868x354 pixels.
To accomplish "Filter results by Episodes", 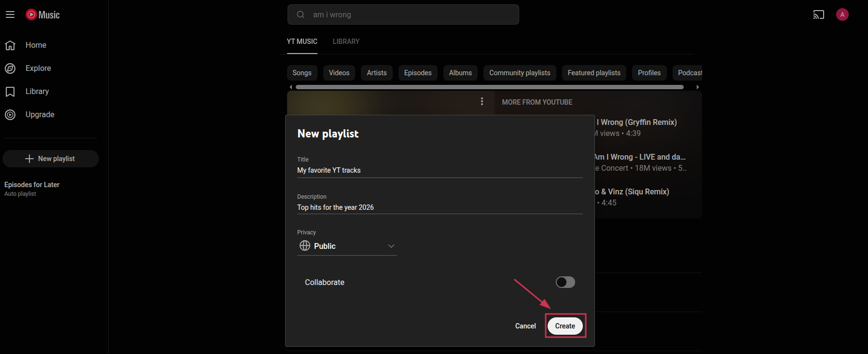I will [x=418, y=73].
